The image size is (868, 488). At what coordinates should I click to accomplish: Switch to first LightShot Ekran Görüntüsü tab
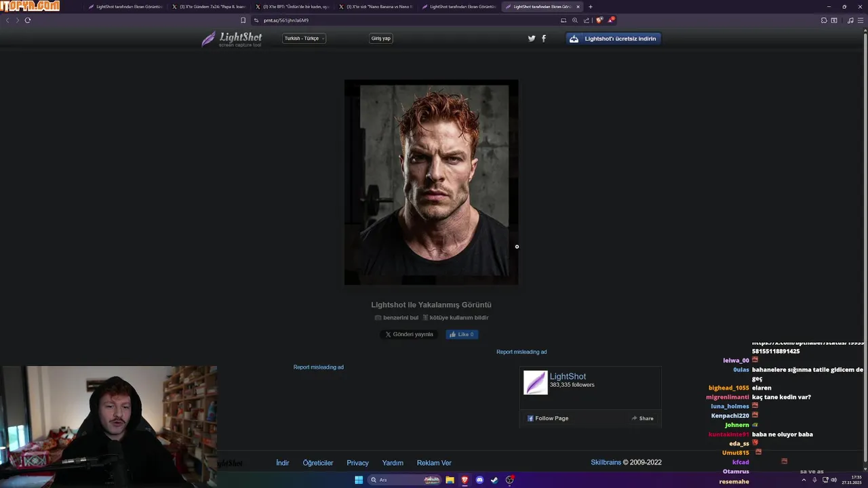click(x=125, y=7)
